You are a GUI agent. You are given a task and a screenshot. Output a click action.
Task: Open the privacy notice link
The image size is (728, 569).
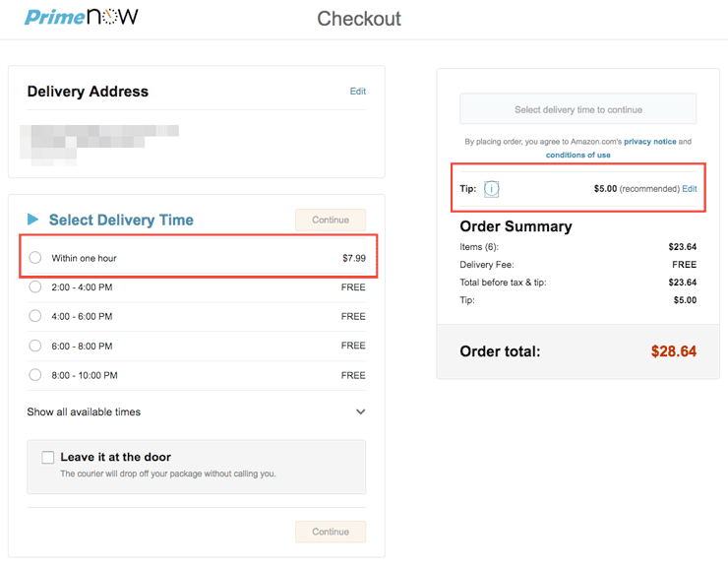coord(649,141)
